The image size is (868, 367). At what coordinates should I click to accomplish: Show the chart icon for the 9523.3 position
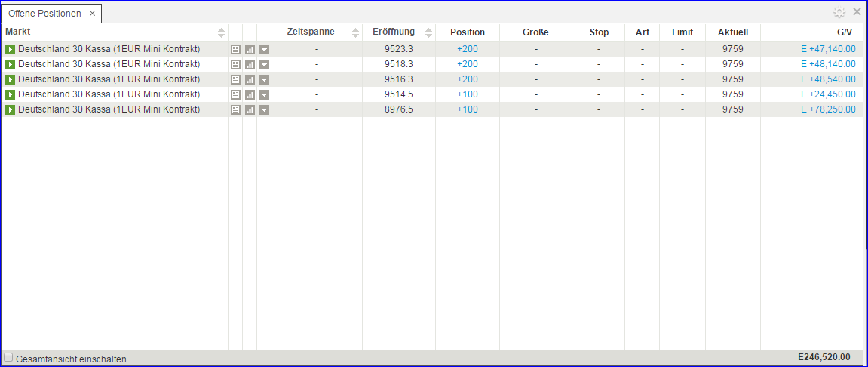[250, 49]
